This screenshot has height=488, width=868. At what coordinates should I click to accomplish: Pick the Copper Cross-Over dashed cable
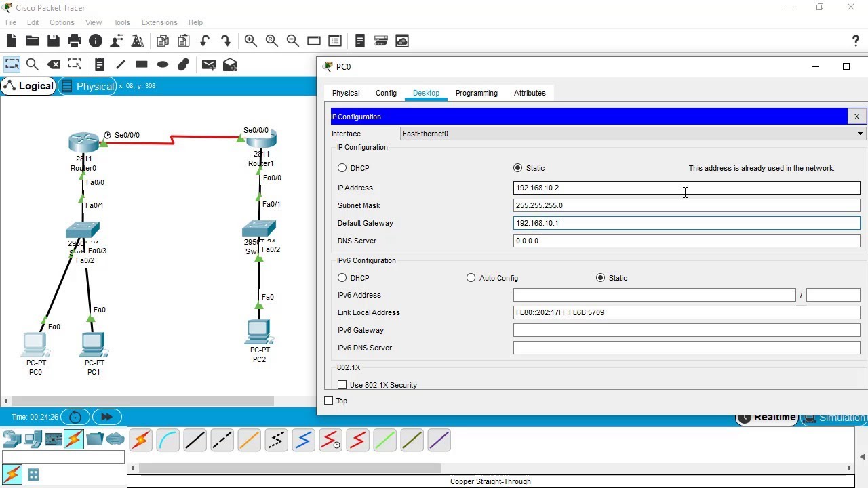[222, 441]
